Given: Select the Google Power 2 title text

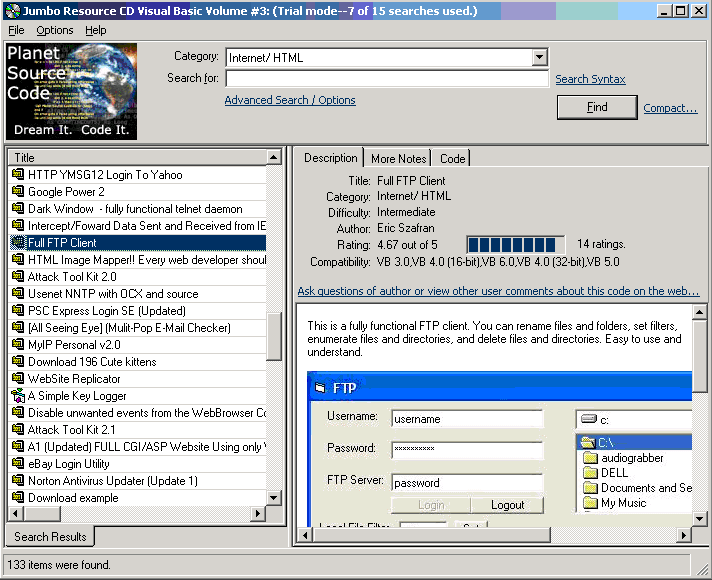Looking at the screenshot, I should click(66, 192).
